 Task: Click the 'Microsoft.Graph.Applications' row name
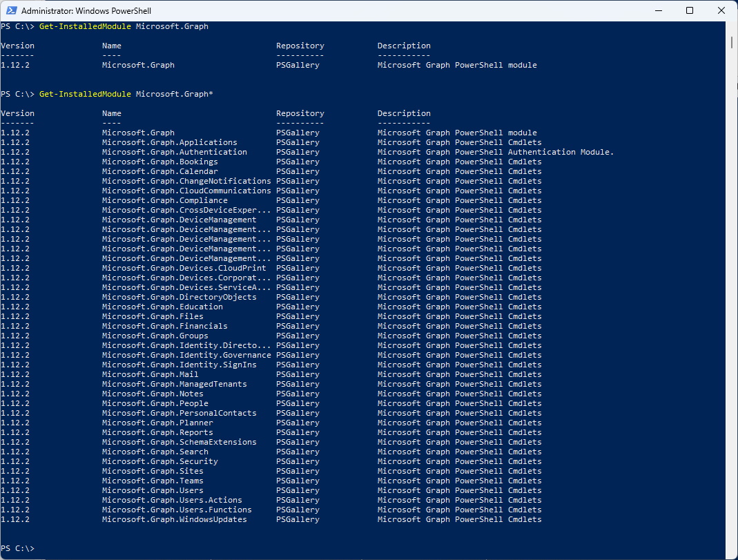169,142
